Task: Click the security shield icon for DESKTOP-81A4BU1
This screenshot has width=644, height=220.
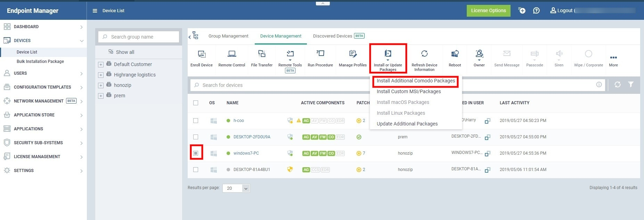Action: click(x=290, y=169)
